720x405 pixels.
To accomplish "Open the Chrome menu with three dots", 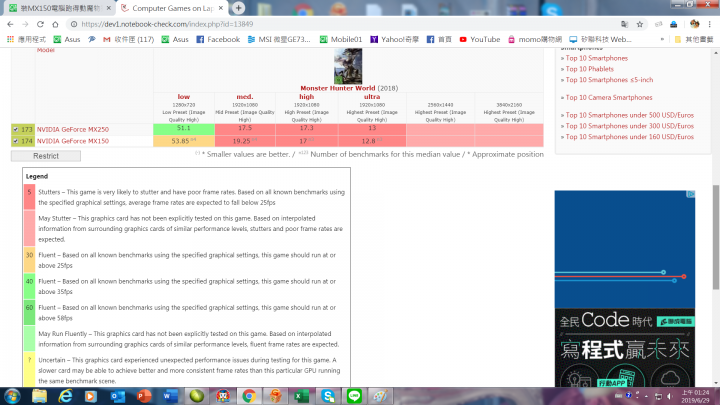I will tap(710, 24).
